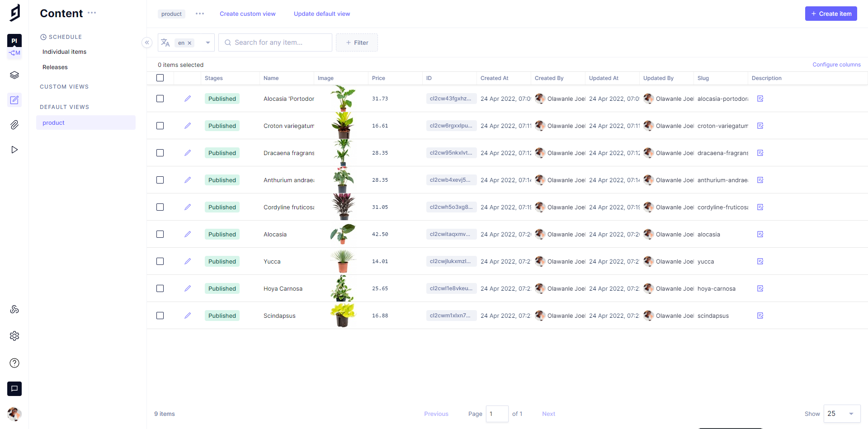Select the Content editor icon in sidebar
Screen dimensions: 868x429
(x=14, y=99)
